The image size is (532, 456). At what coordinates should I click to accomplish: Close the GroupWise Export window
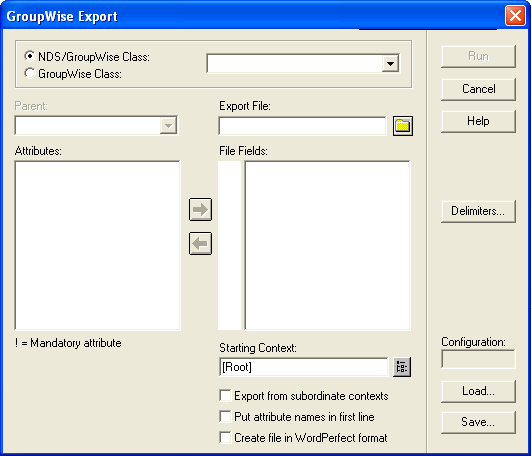(515, 16)
